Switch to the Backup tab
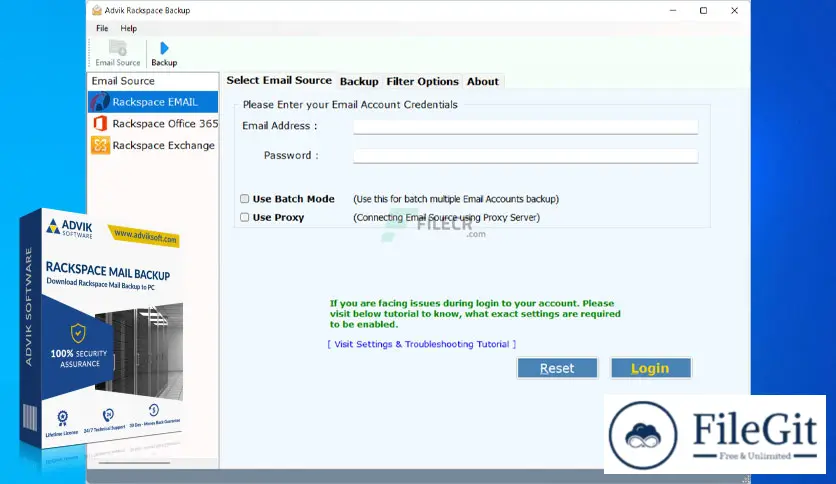Image resolution: width=836 pixels, height=484 pixels. (359, 82)
